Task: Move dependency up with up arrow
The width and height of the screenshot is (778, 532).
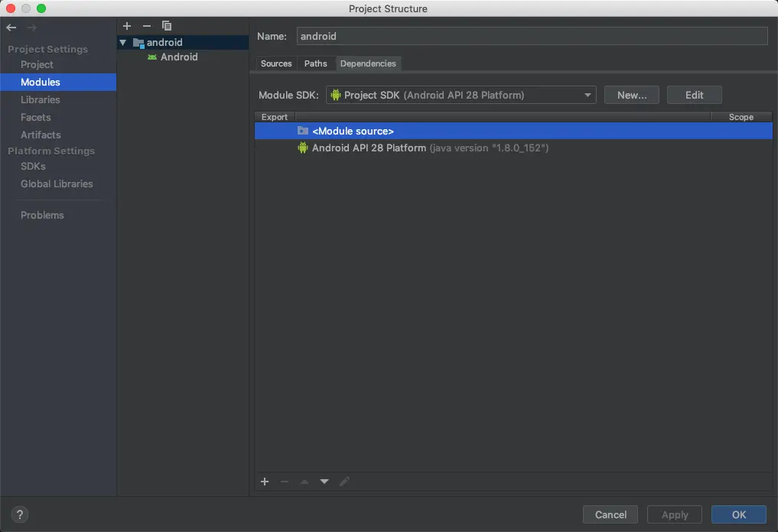Action: (x=304, y=482)
